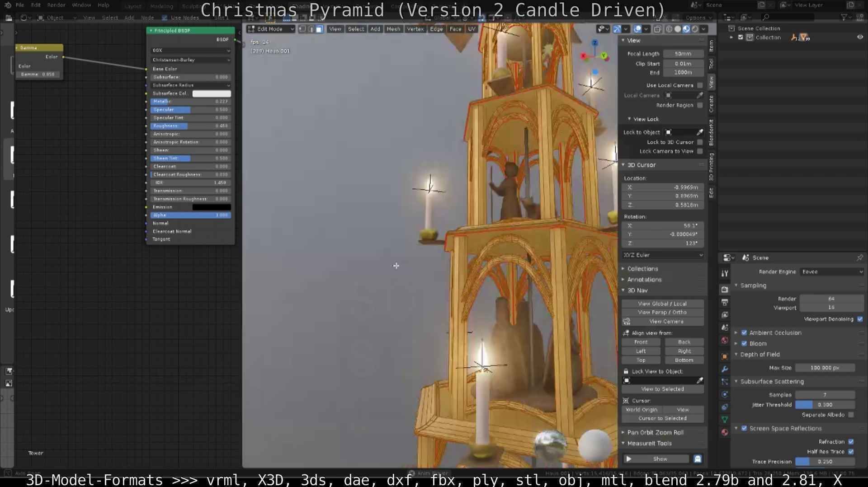Screen dimensions: 868x487
Task: Open Modifier properties tab icon
Action: (725, 369)
